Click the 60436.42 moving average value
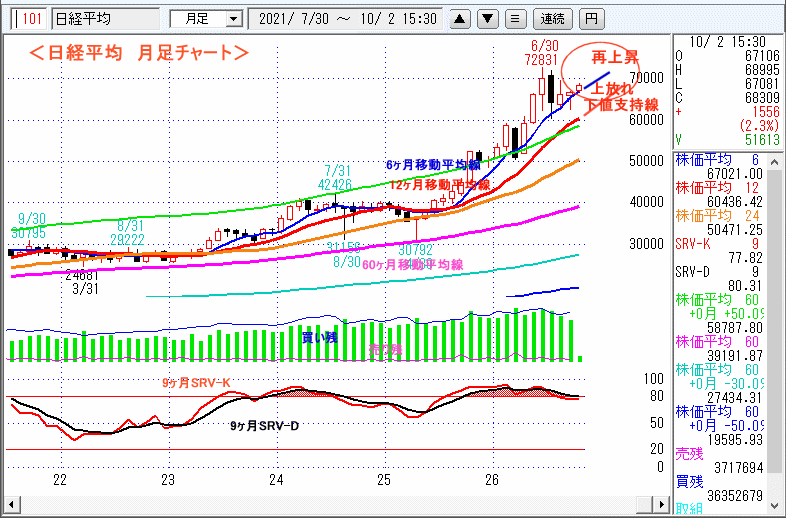786x518 pixels. (734, 202)
